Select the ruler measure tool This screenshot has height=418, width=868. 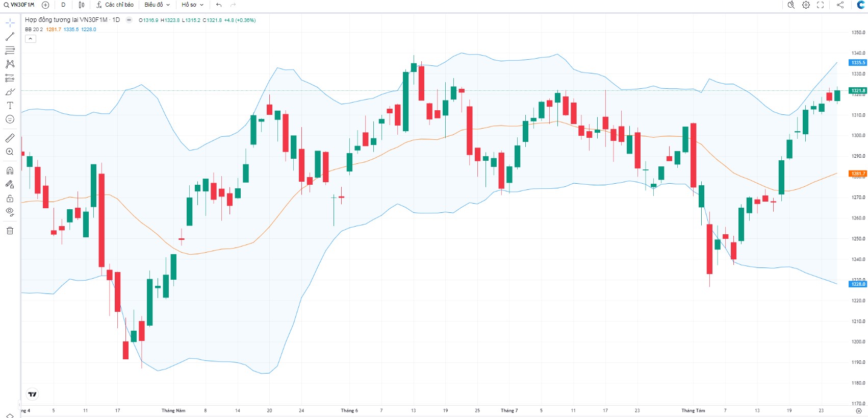pos(10,138)
